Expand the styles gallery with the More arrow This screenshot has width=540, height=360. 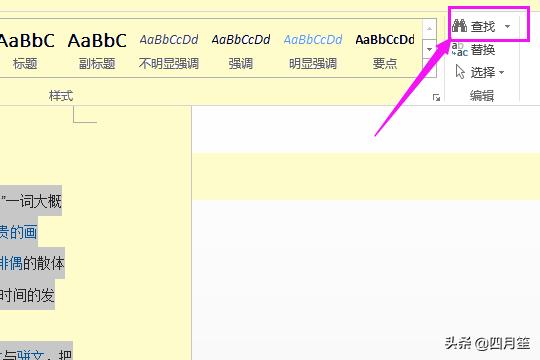coord(429,68)
